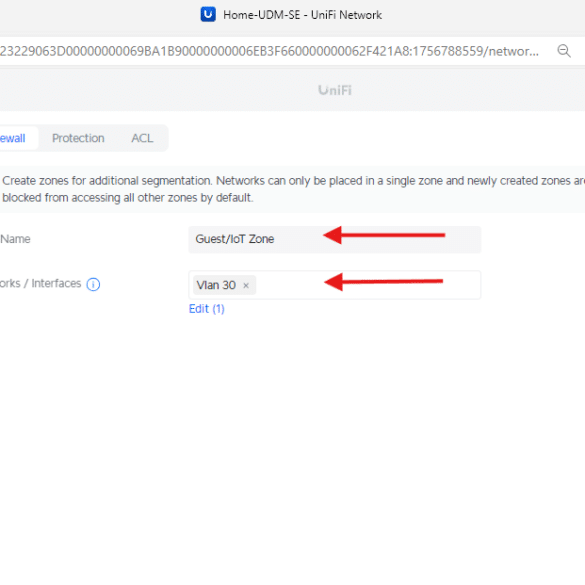Image resolution: width=585 pixels, height=585 pixels.
Task: Click the Interfaces label text
Action: pos(56,284)
